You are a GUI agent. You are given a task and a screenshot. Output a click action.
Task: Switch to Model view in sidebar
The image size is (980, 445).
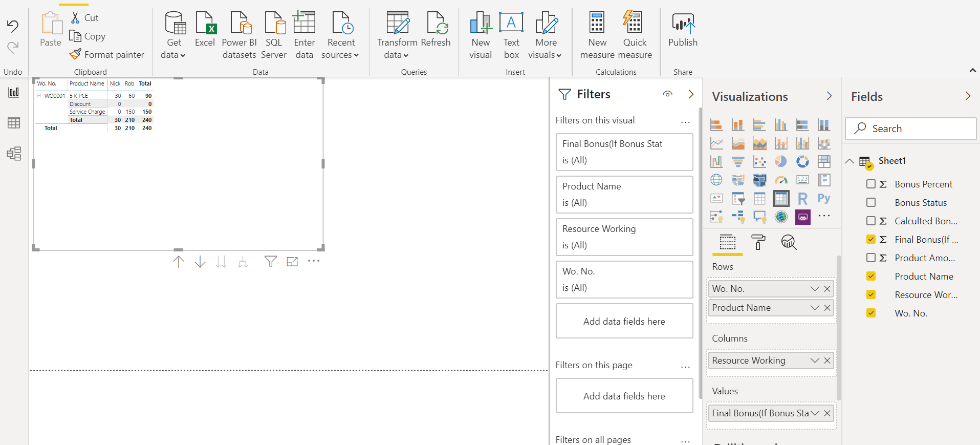click(x=14, y=154)
